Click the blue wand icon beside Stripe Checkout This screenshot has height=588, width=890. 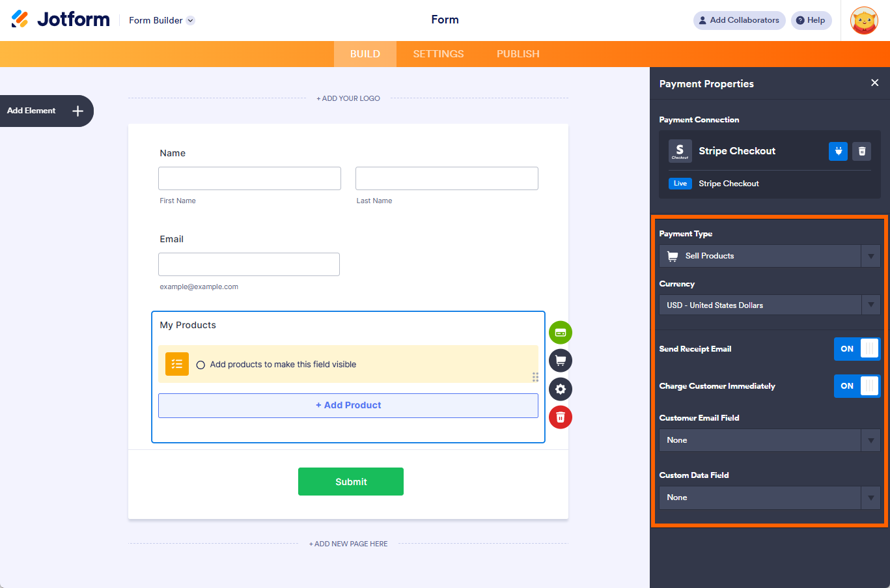tap(838, 151)
